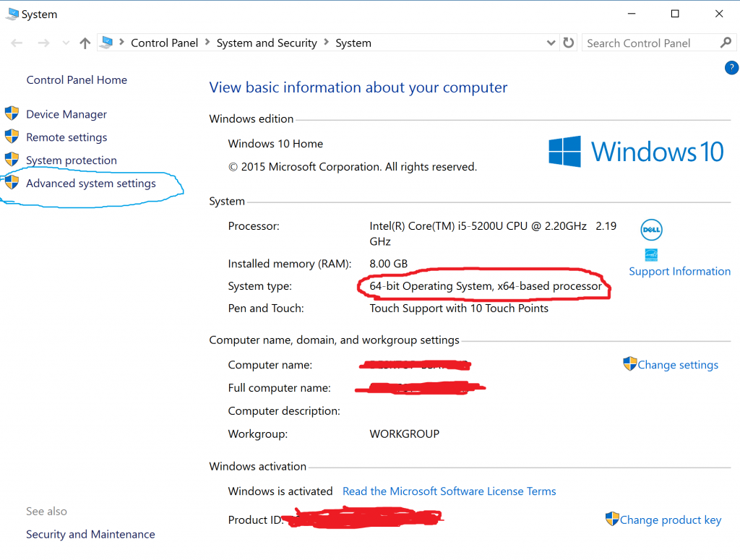Screen dimensions: 740x560
Task: Click the shield icon beside System protection
Action: (12, 159)
